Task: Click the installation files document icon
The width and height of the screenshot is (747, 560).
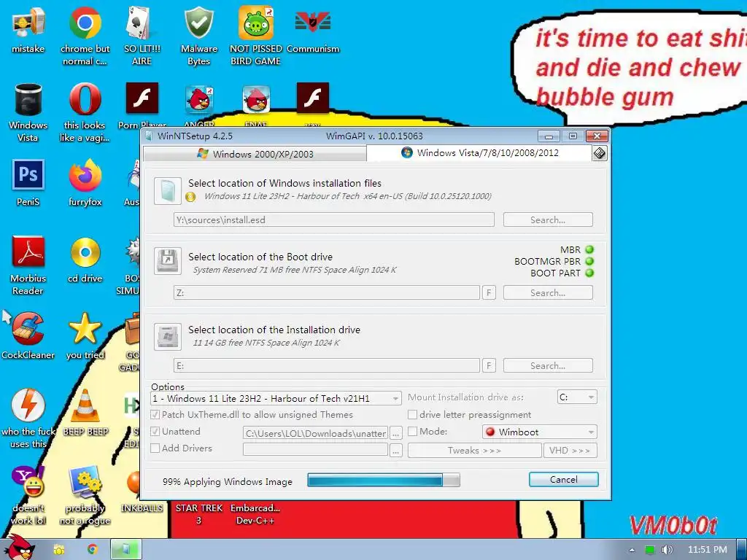Action: (x=168, y=191)
